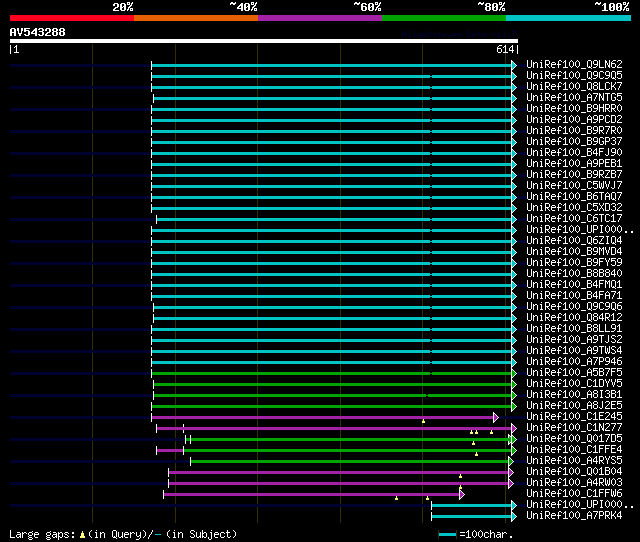Click the purple ~60% legend color segment
Viewport: 640px width, 542px height.
pos(320,18)
